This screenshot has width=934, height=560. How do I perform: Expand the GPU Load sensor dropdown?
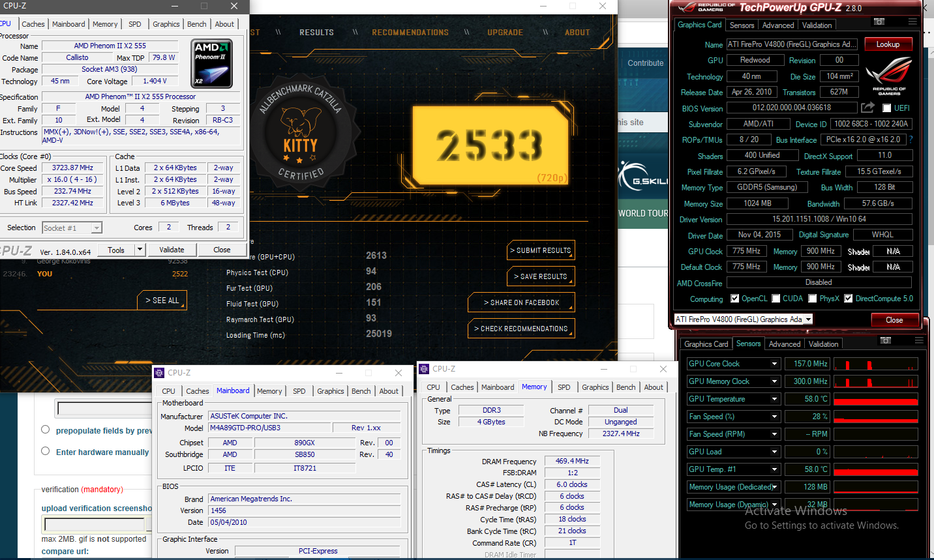tap(775, 452)
